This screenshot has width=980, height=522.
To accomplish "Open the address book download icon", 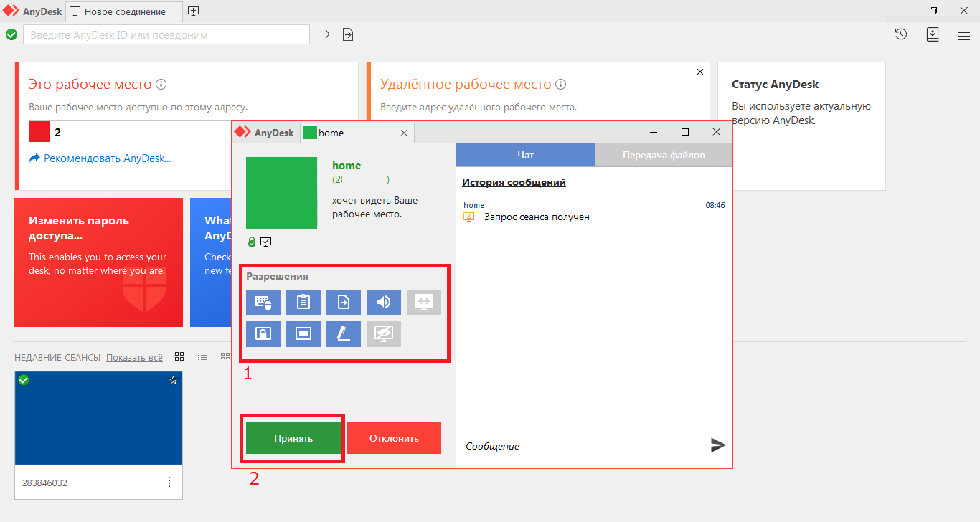I will click(x=933, y=34).
